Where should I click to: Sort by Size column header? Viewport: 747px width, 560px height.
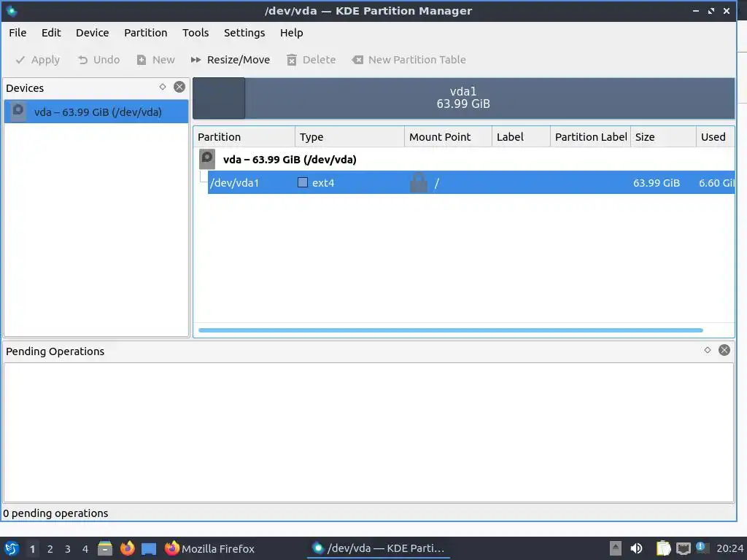tap(664, 137)
